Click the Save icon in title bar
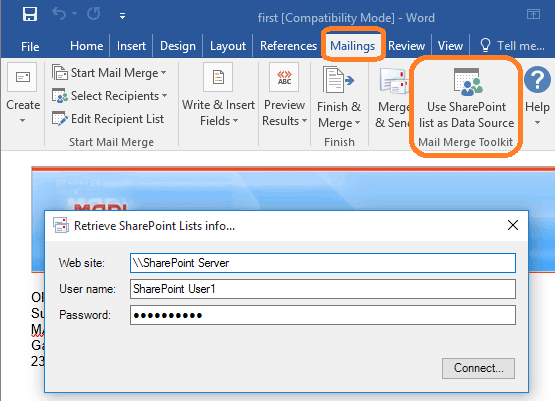 [x=30, y=15]
